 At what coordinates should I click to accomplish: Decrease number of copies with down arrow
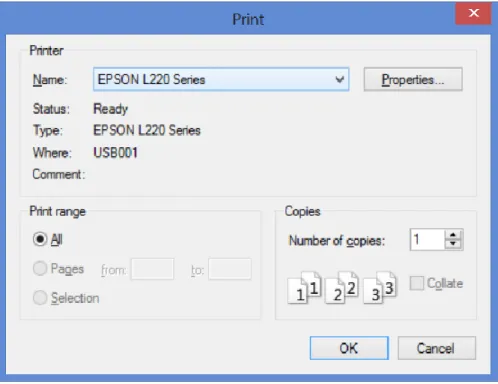coord(453,244)
